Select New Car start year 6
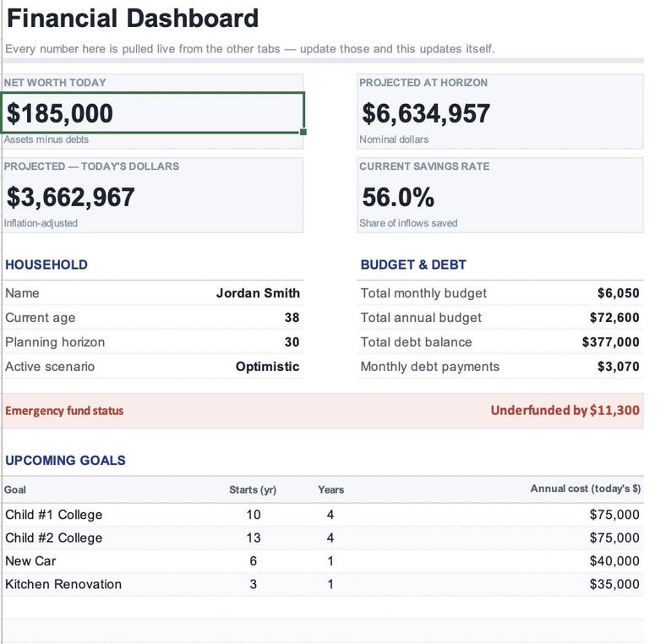The height and width of the screenshot is (644, 671). click(254, 561)
